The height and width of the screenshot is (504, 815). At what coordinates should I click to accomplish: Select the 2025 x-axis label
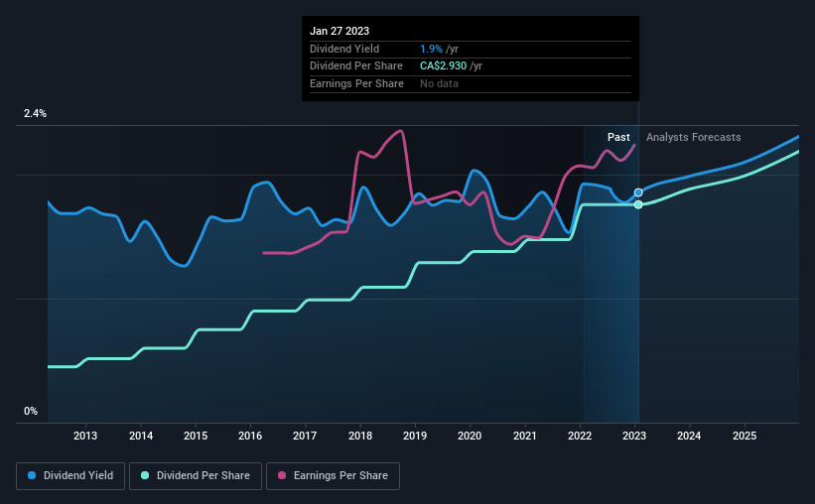pyautogui.click(x=745, y=436)
